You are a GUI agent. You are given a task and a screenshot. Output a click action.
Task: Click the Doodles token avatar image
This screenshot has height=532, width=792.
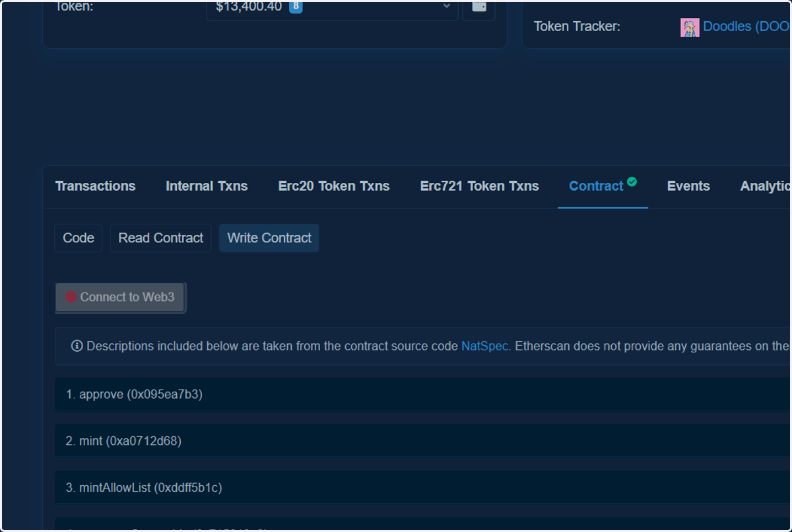click(690, 27)
